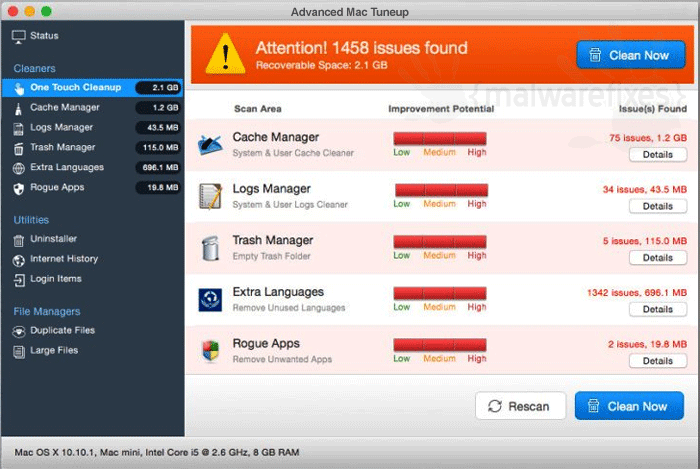Click the Logs Manager notepad icon in scan list
Screen dimensions: 700x469
click(x=210, y=196)
